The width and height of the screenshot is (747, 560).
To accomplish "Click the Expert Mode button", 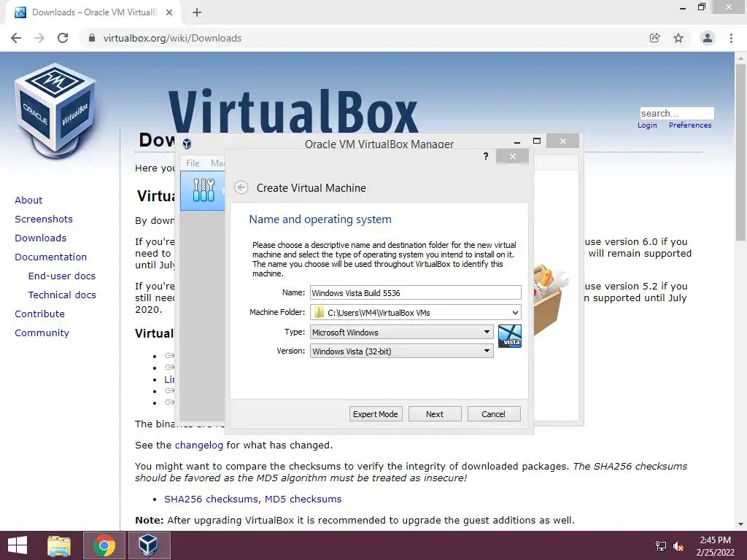I will pyautogui.click(x=376, y=414).
